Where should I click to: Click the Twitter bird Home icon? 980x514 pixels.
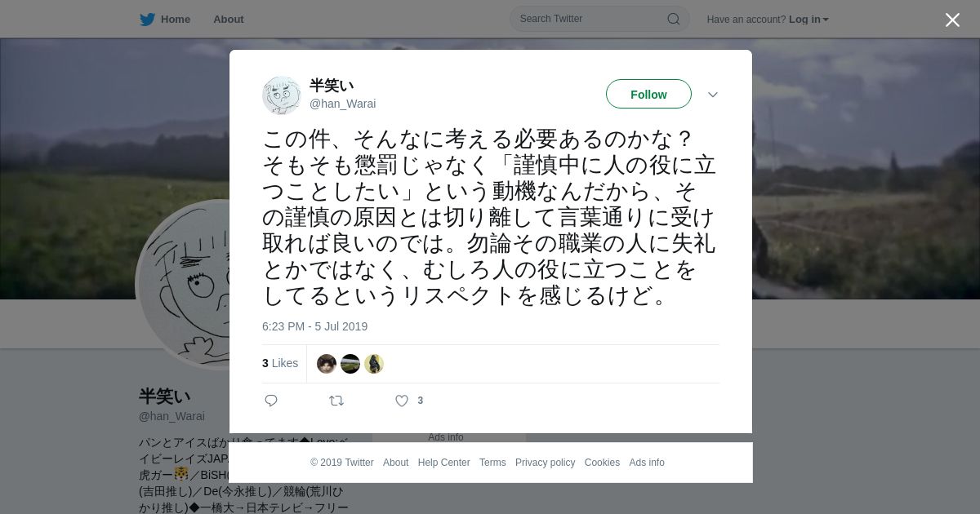(147, 19)
